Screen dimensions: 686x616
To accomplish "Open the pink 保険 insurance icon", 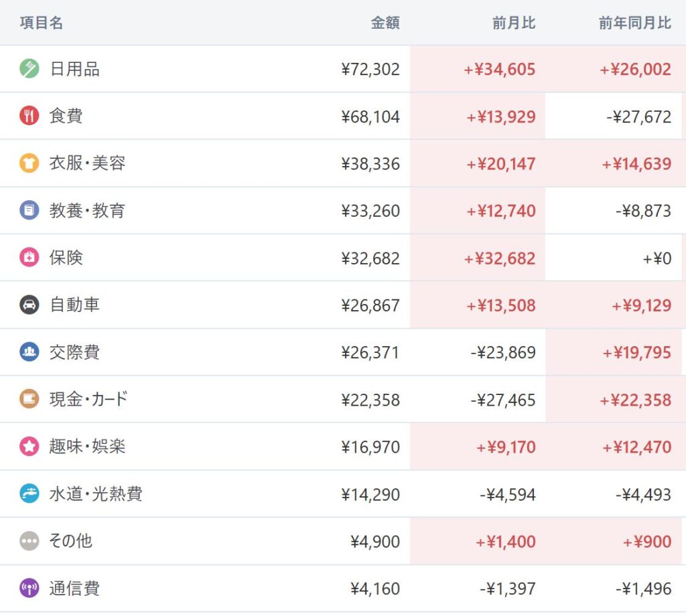I will (29, 258).
